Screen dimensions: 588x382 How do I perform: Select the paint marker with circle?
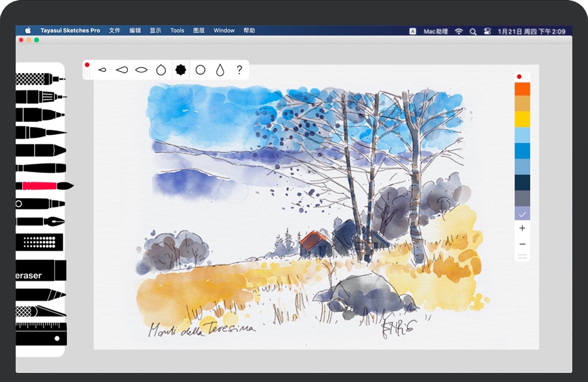click(x=40, y=204)
